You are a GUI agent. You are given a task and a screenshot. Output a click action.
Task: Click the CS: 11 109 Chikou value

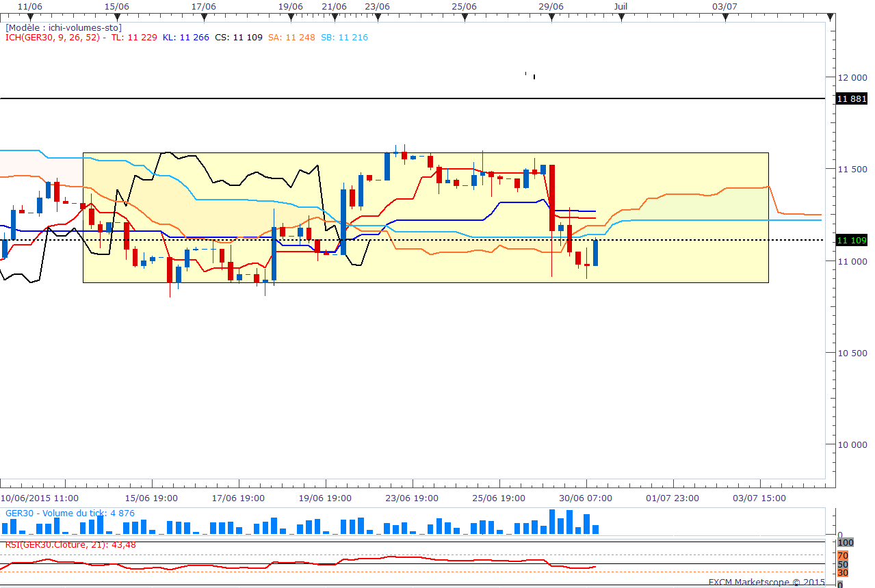239,38
